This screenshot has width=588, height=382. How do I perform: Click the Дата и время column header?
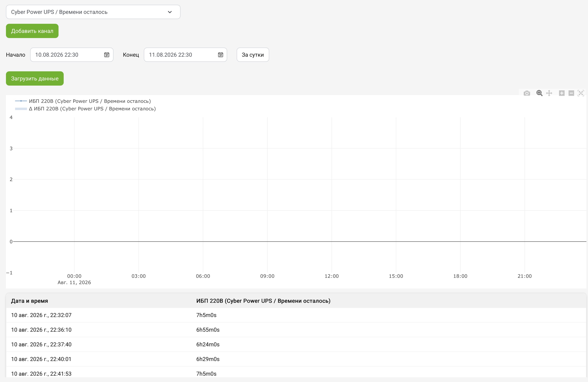click(x=29, y=301)
